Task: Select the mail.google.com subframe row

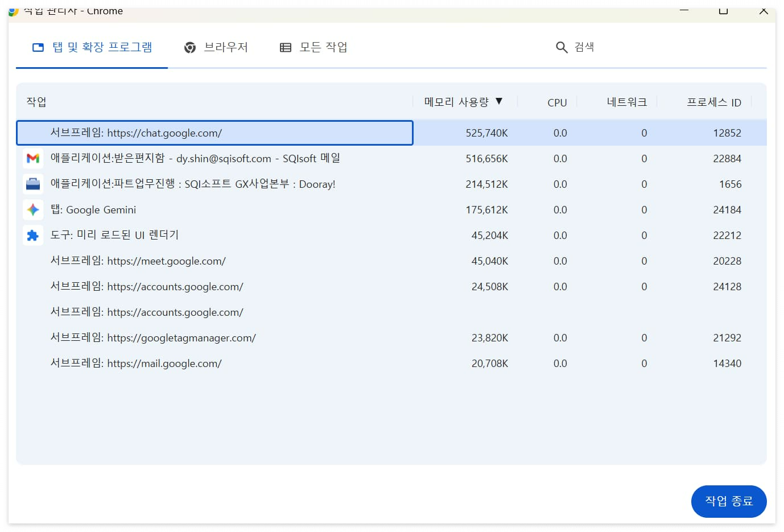Action: (x=391, y=363)
